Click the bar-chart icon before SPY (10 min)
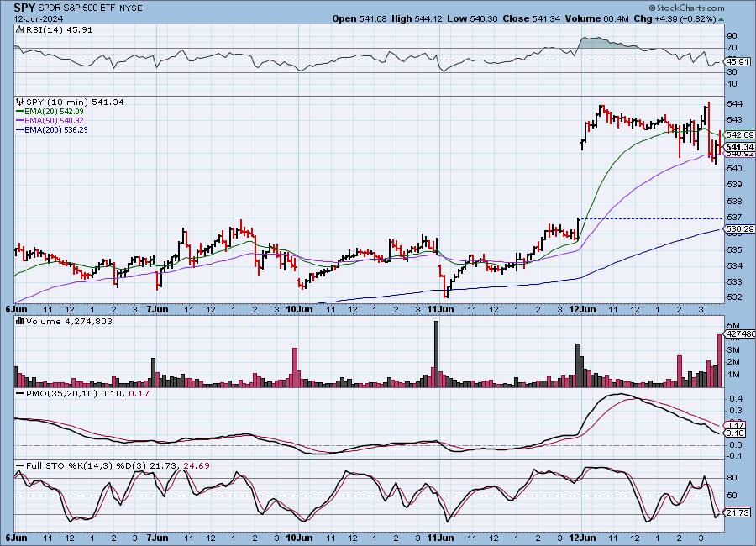The height and width of the screenshot is (546, 756). [20, 102]
